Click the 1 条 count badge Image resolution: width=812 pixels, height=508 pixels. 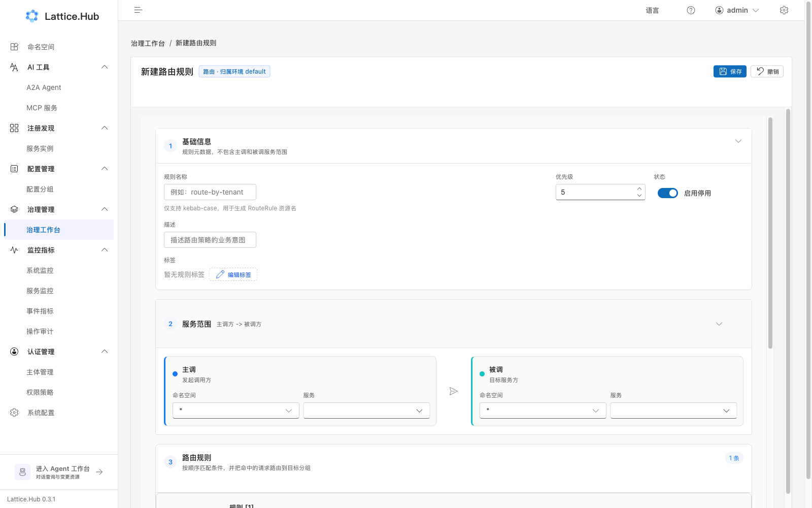(734, 458)
